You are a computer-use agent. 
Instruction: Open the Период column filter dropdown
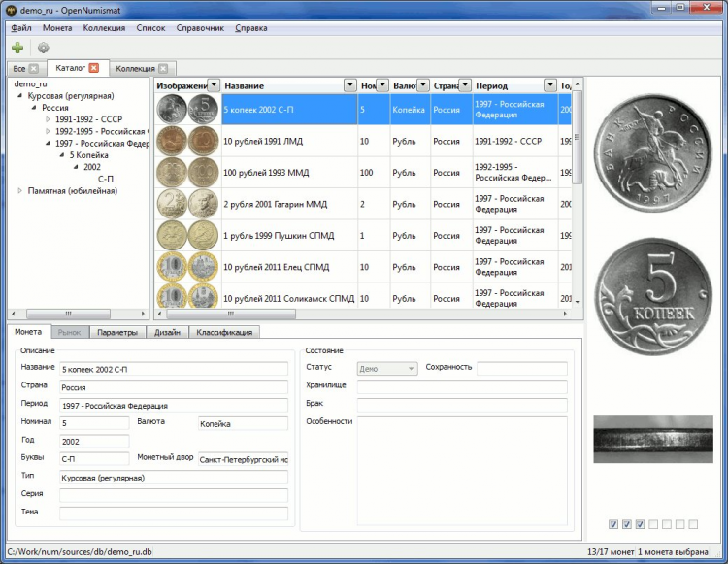pos(550,85)
